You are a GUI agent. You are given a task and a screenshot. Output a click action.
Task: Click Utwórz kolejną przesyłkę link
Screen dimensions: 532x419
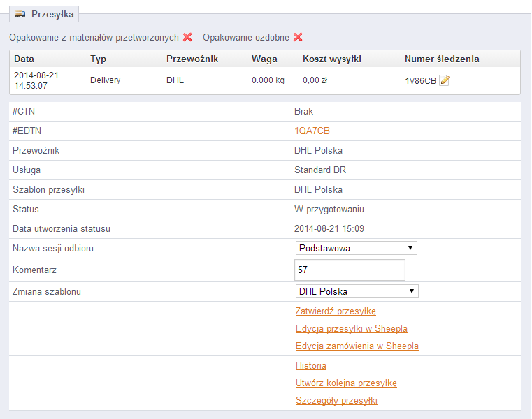point(346,383)
